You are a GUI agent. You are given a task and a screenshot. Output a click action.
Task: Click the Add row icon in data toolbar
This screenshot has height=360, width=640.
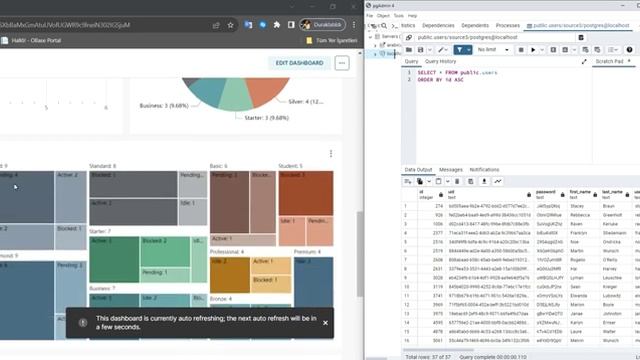click(408, 181)
